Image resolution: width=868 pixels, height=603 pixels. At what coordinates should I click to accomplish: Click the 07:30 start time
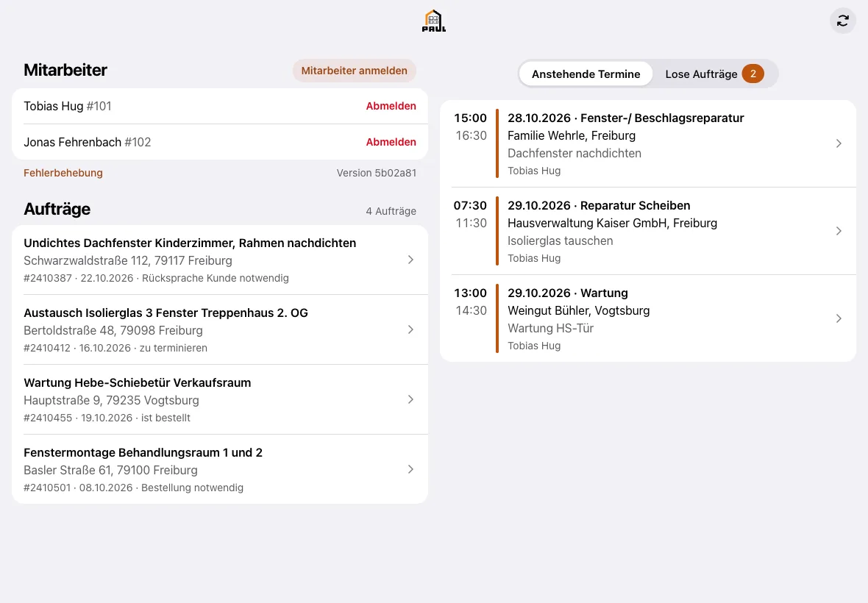[470, 205]
